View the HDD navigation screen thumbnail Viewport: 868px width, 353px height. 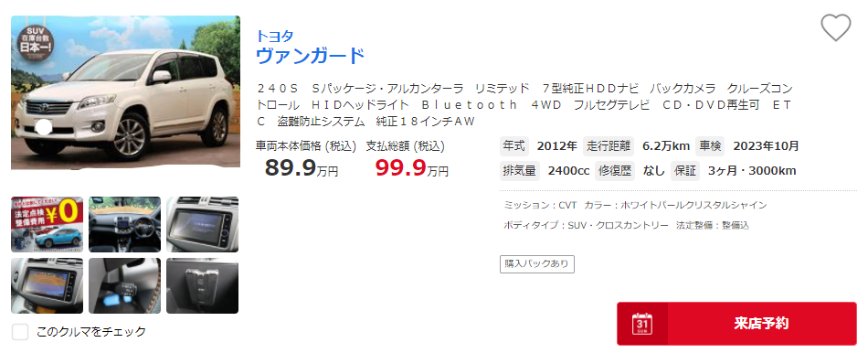[202, 224]
